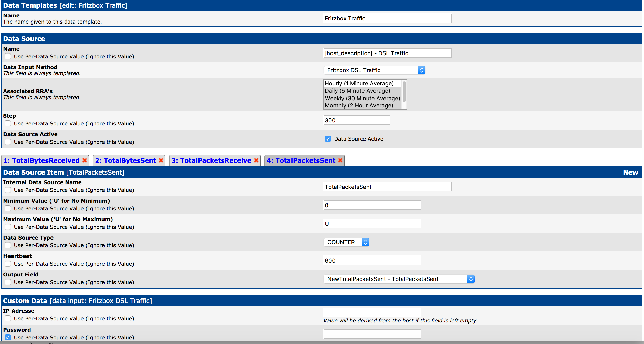
Task: Enable per-data source value for Step
Action: pyautogui.click(x=8, y=123)
